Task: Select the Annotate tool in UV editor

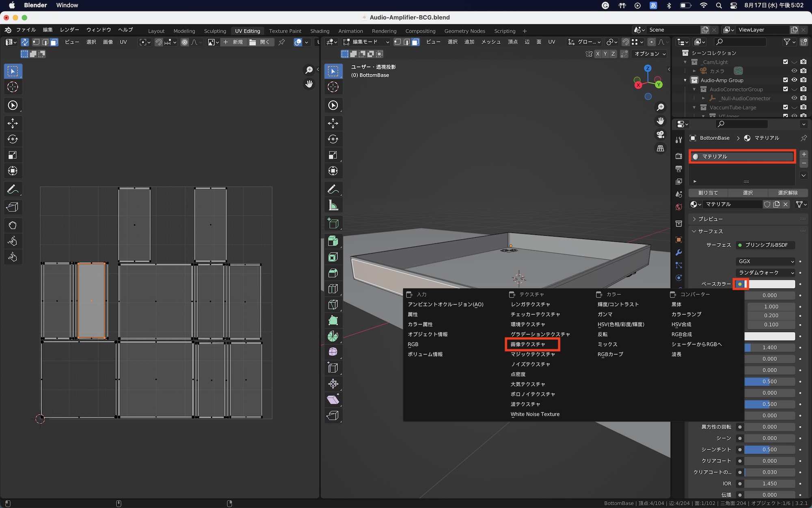Action: [13, 189]
